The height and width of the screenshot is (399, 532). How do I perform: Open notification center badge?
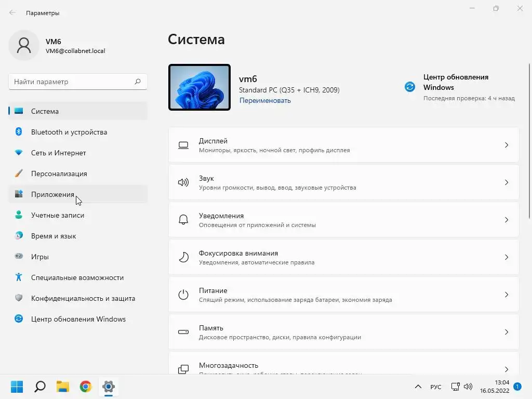click(517, 387)
